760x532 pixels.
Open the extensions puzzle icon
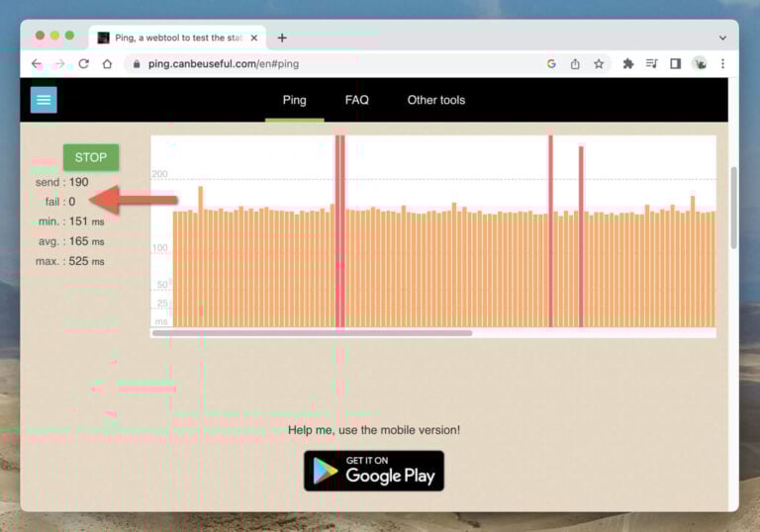[628, 64]
